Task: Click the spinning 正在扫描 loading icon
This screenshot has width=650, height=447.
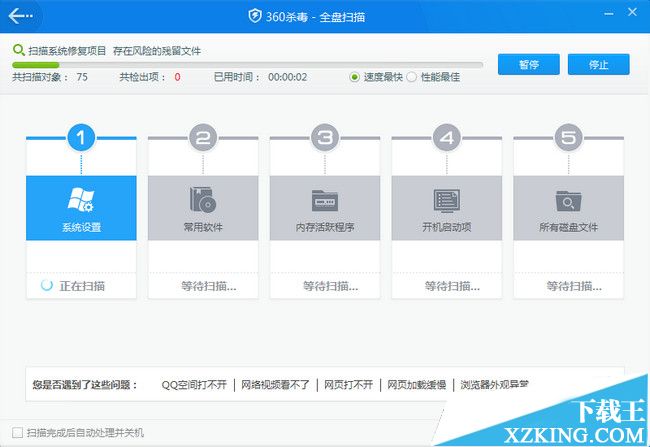Action: coord(46,285)
